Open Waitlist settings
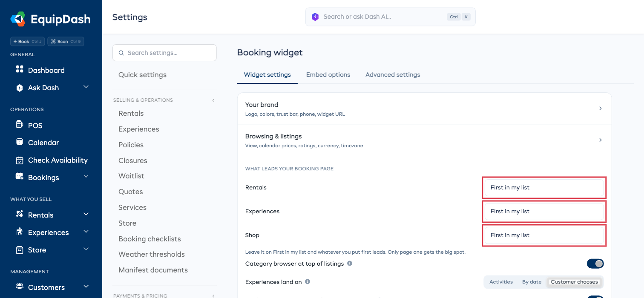 (131, 176)
